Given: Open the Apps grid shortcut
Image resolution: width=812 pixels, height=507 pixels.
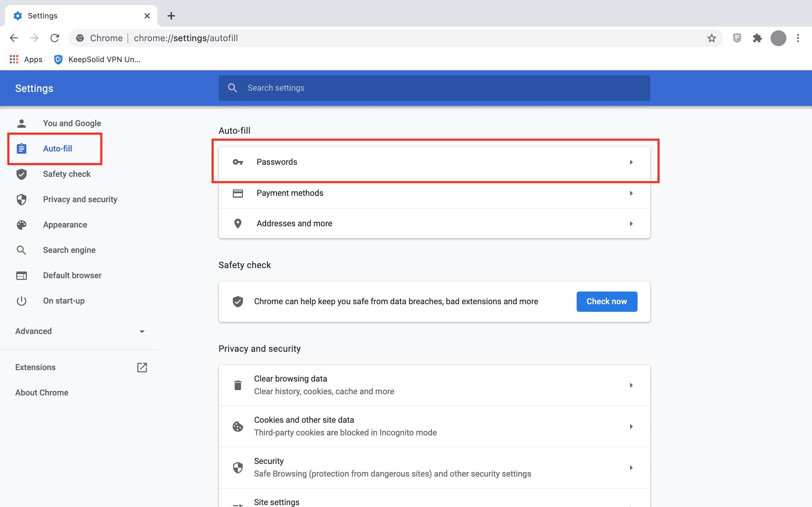Looking at the screenshot, I should tap(26, 59).
